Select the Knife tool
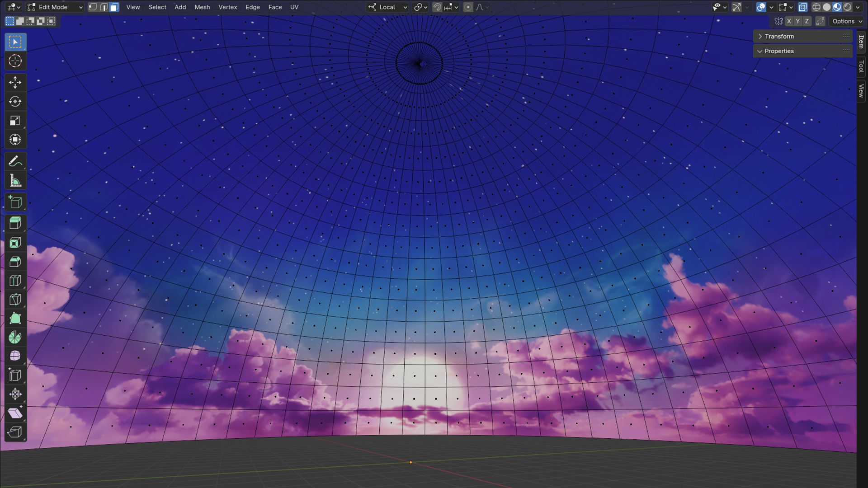The height and width of the screenshot is (488, 868). tap(15, 300)
